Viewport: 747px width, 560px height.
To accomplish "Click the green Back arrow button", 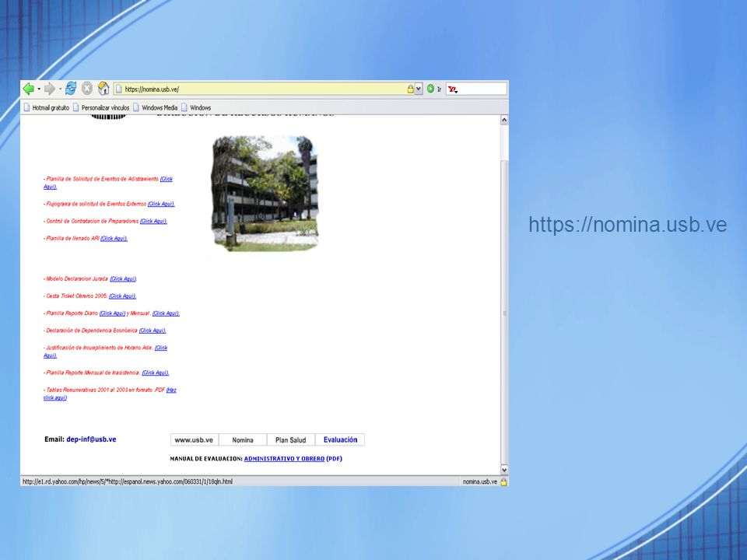I will (29, 89).
